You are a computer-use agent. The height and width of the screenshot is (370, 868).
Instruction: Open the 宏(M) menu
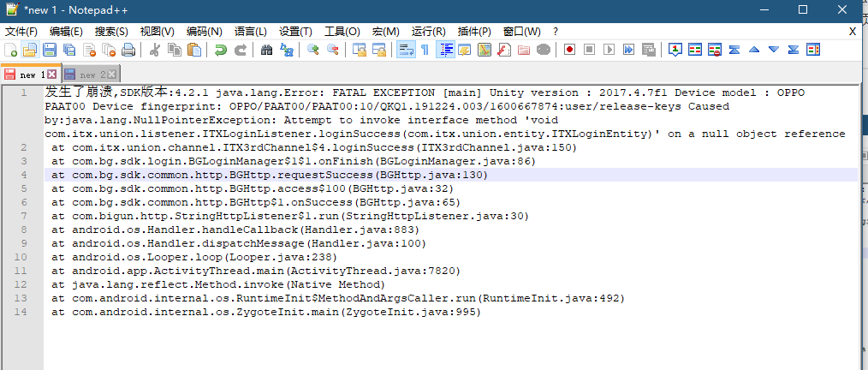tap(386, 32)
